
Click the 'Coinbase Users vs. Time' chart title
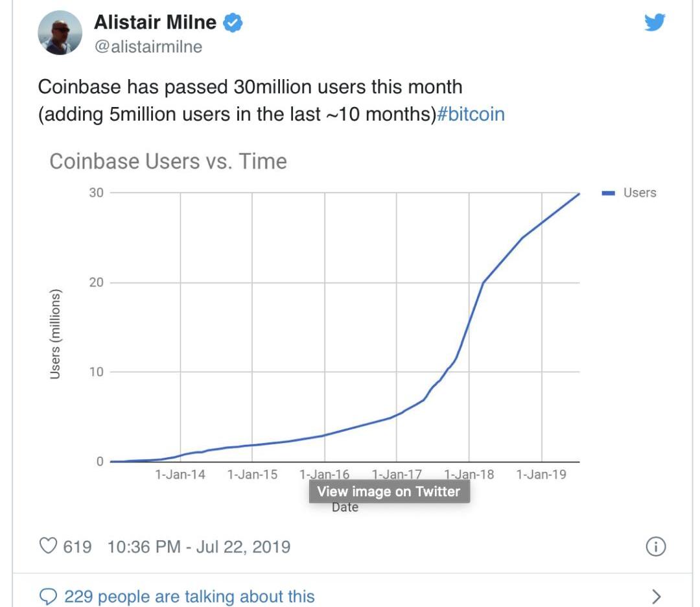coord(168,161)
